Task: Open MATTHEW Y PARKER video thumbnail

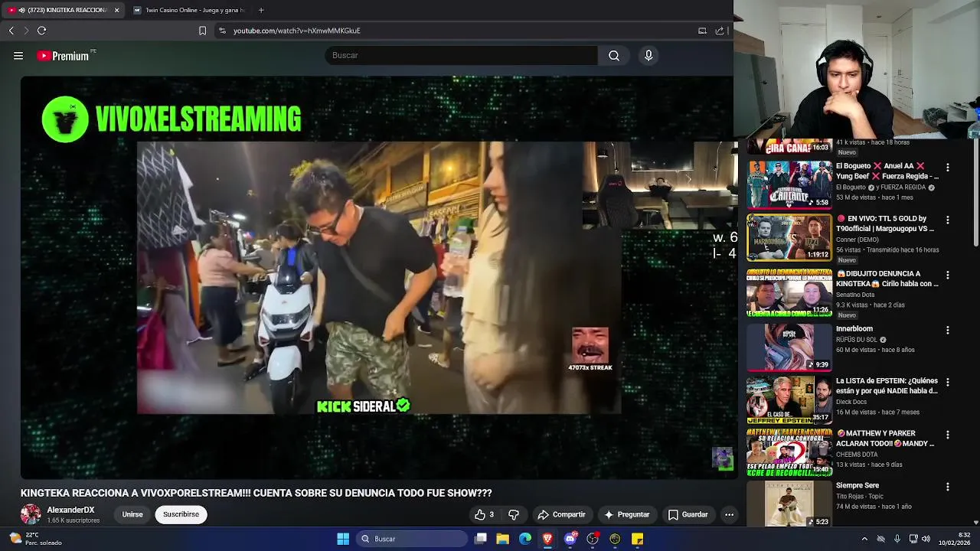Action: (789, 452)
